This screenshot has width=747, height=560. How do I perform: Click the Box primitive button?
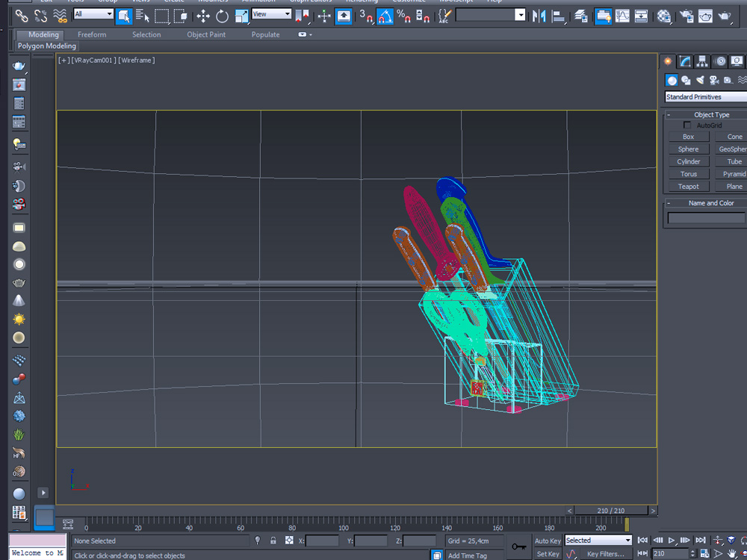coord(689,137)
